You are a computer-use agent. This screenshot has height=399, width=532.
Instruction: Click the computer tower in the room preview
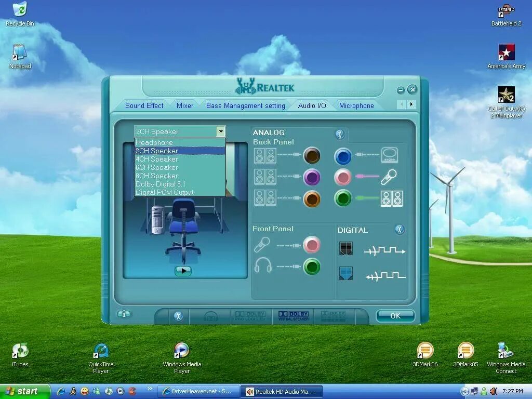click(x=158, y=220)
